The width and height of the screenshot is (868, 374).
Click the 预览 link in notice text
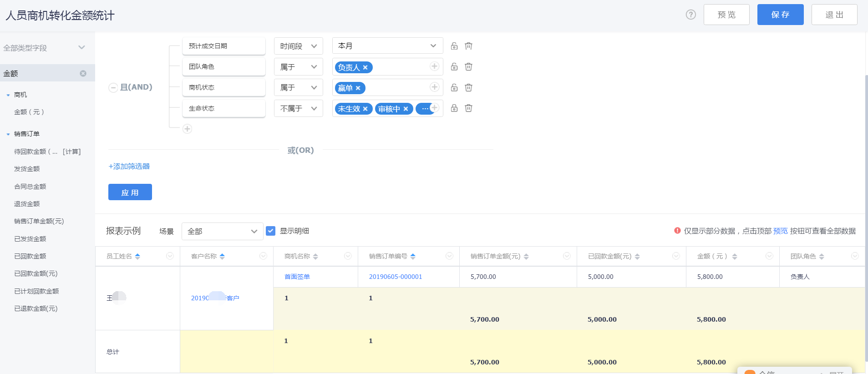pyautogui.click(x=781, y=231)
